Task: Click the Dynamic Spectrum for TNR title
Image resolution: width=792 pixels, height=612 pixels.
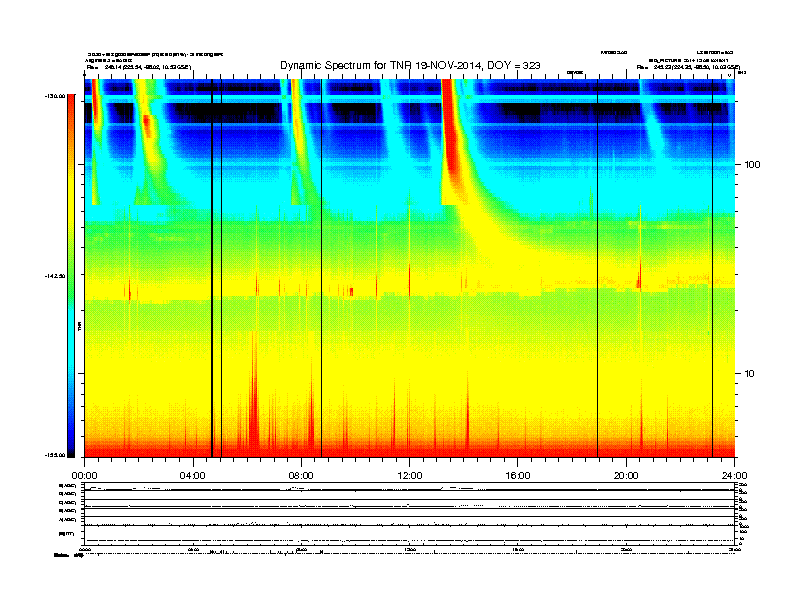Action: pyautogui.click(x=410, y=66)
